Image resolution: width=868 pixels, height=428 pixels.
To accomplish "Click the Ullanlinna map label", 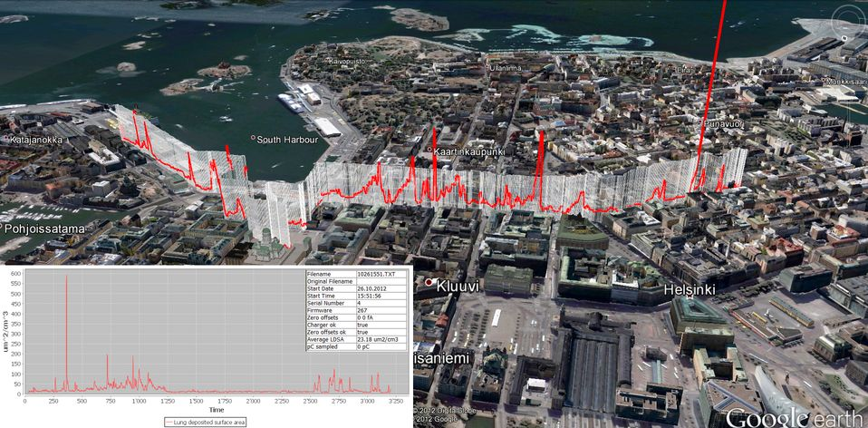I will (x=505, y=68).
